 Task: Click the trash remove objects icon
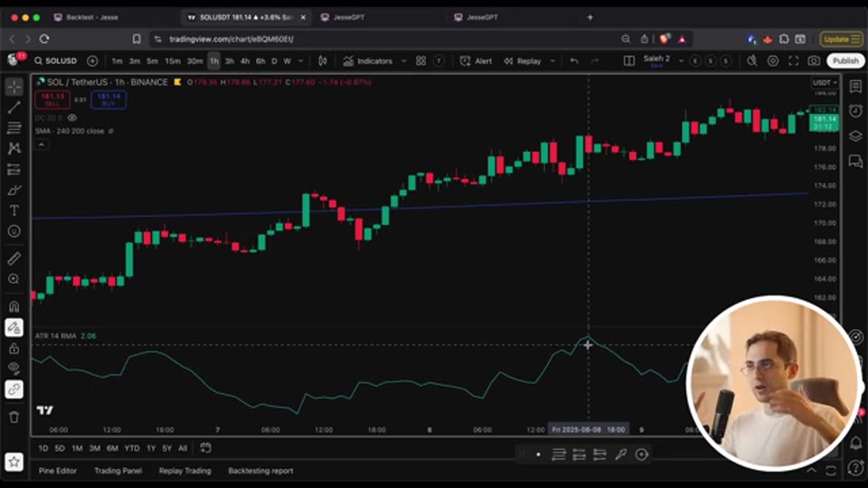(14, 417)
